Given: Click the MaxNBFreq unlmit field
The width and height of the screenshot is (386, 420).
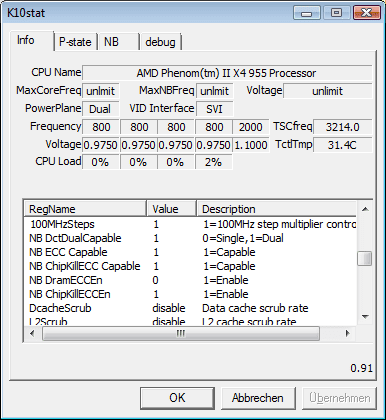Looking at the screenshot, I should [x=215, y=91].
